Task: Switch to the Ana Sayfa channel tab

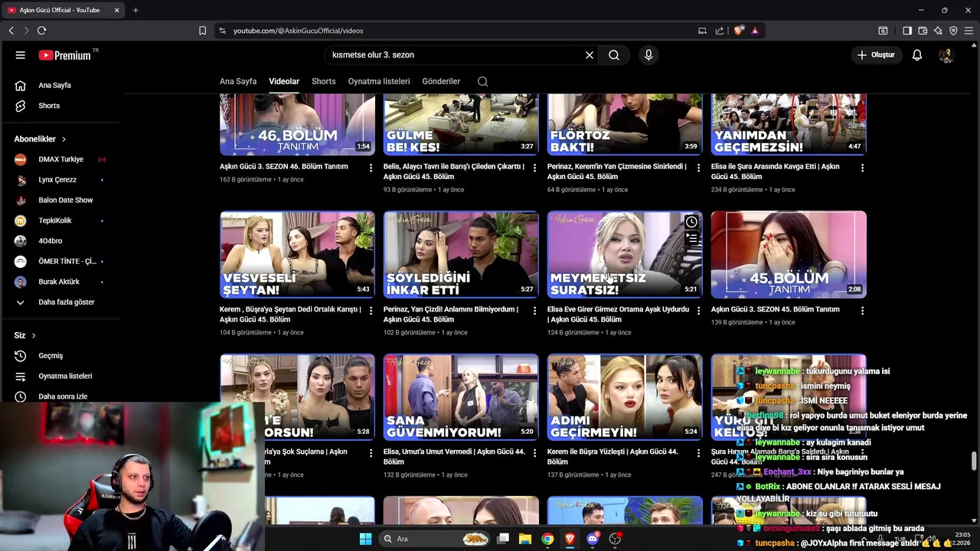Action: pyautogui.click(x=238, y=81)
